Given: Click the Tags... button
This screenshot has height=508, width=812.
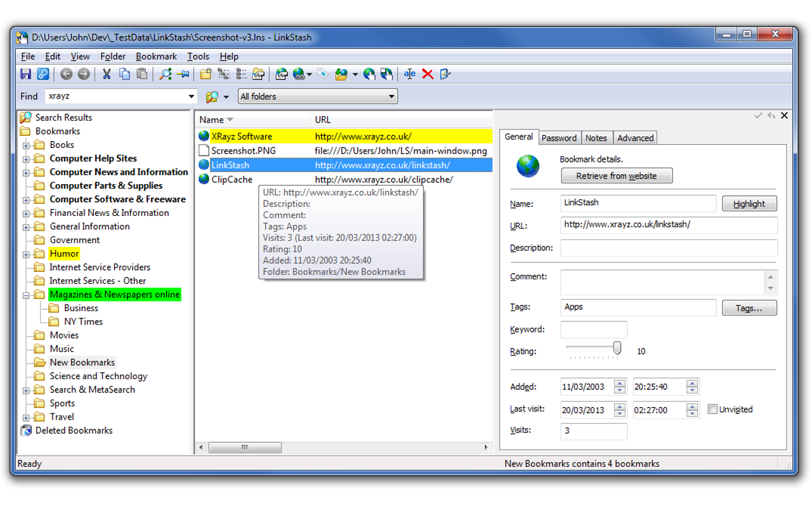Looking at the screenshot, I should pyautogui.click(x=749, y=308).
